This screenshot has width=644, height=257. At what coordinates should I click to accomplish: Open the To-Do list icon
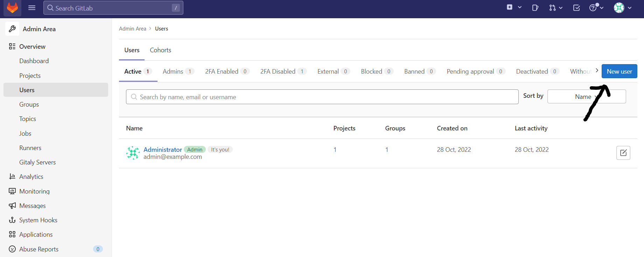[576, 8]
